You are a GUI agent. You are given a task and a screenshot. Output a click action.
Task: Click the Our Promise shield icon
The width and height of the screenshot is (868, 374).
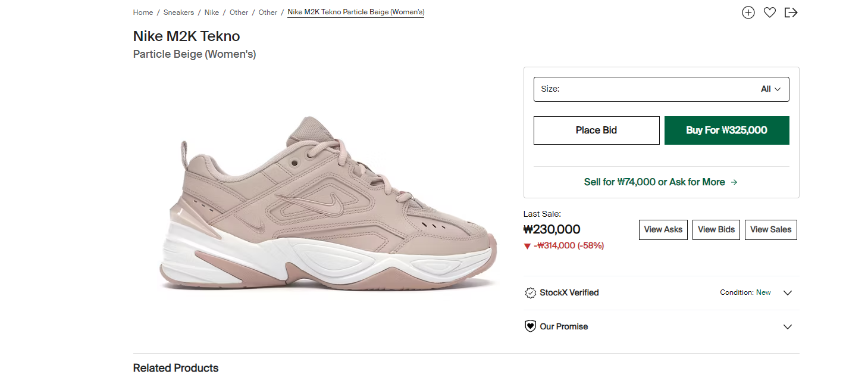[x=530, y=326]
